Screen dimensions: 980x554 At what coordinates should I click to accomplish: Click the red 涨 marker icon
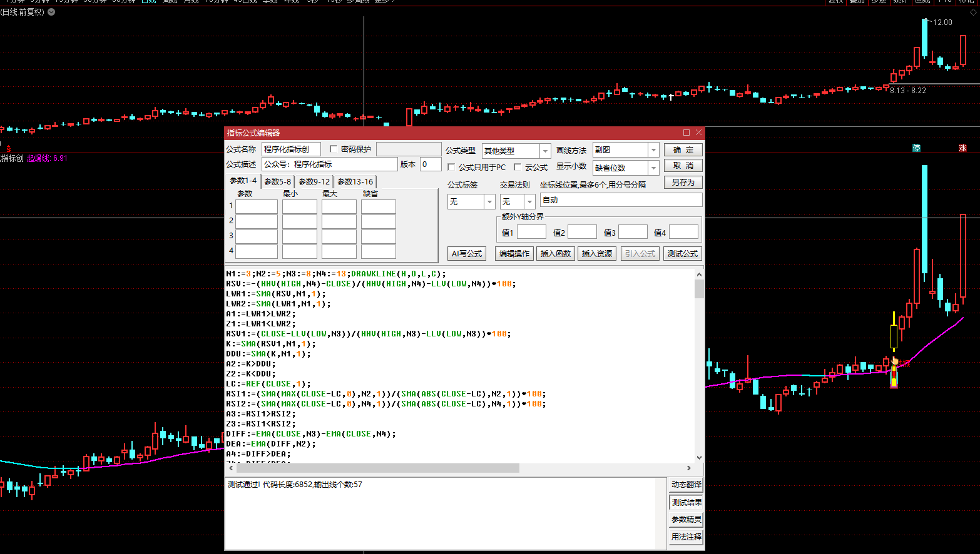pos(962,148)
